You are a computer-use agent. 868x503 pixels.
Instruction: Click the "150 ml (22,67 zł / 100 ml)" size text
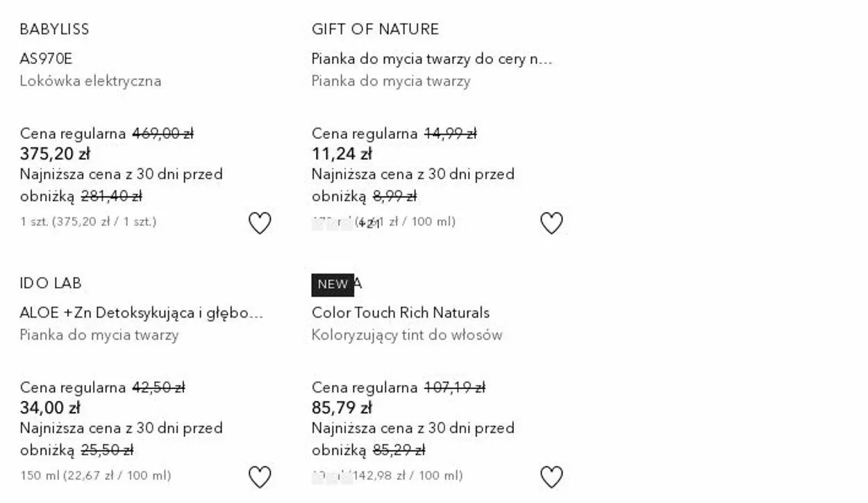tap(96, 476)
